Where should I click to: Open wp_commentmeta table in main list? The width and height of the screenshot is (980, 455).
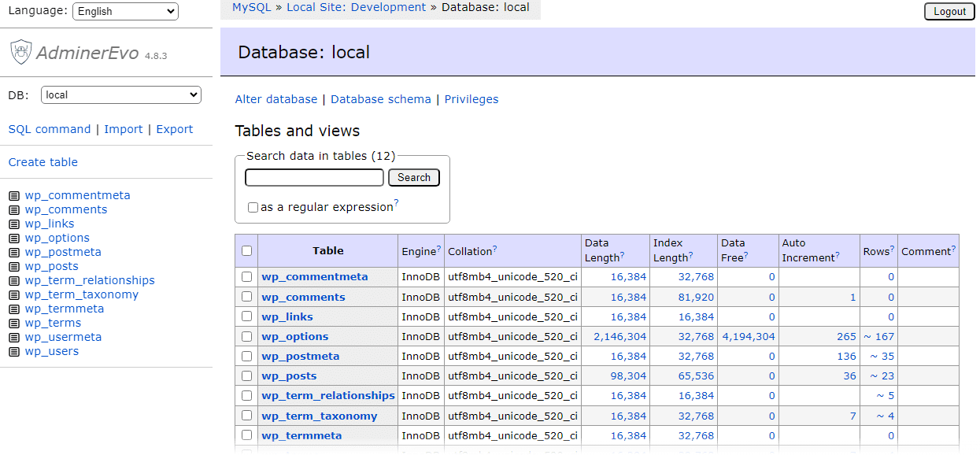tap(315, 277)
